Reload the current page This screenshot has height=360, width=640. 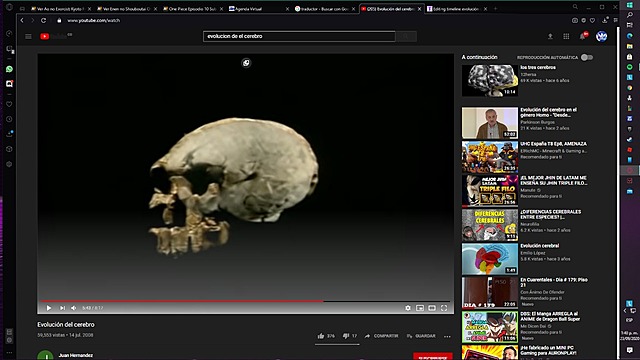coord(43,20)
